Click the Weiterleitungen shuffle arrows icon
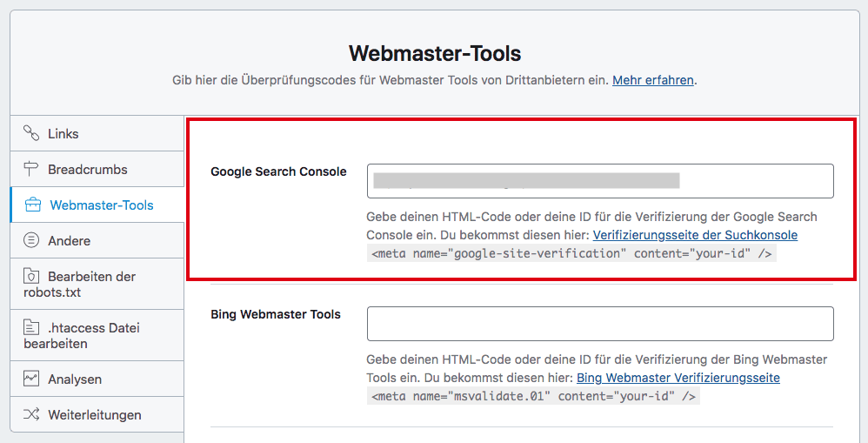 click(x=31, y=414)
